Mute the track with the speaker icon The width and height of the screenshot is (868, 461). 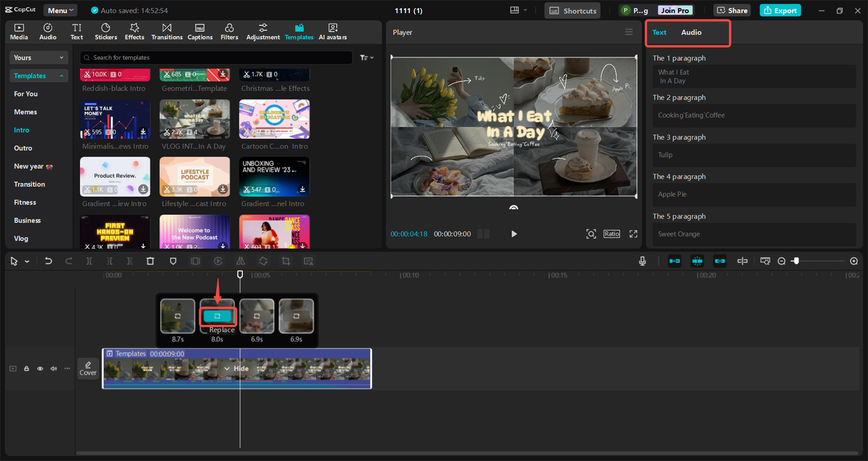tap(54, 369)
